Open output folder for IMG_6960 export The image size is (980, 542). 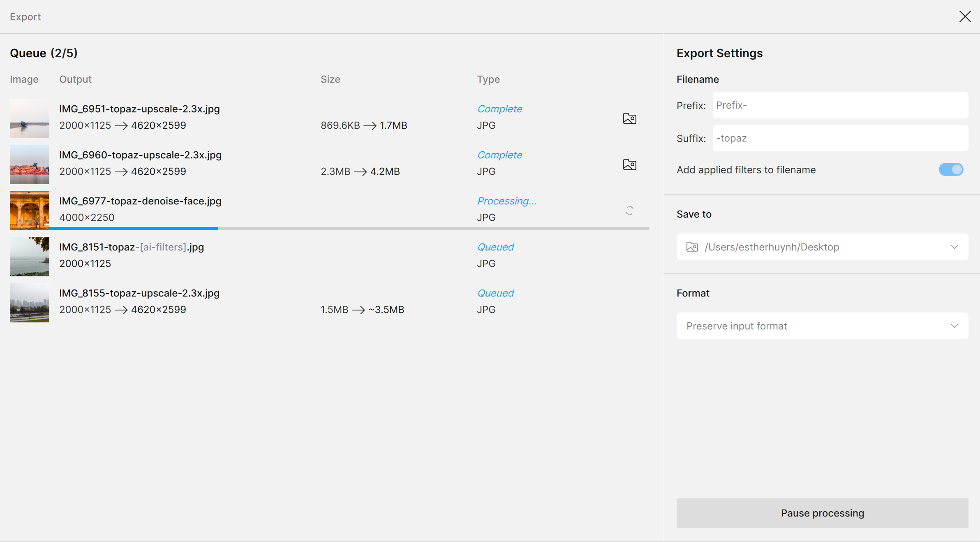pos(629,165)
